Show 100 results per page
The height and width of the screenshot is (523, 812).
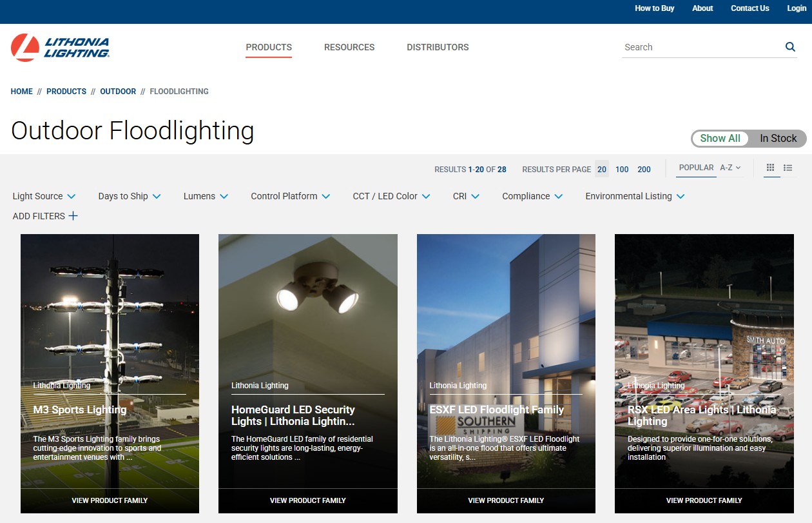pyautogui.click(x=622, y=170)
